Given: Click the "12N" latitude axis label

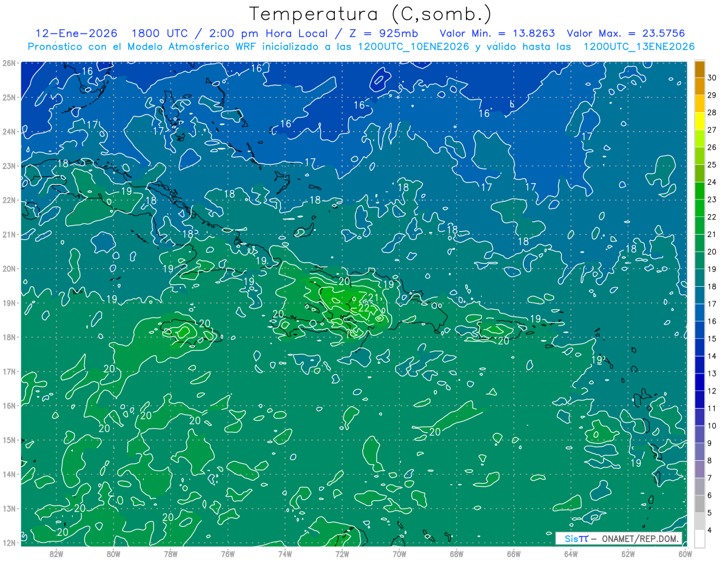Looking at the screenshot, I should 9,543.
